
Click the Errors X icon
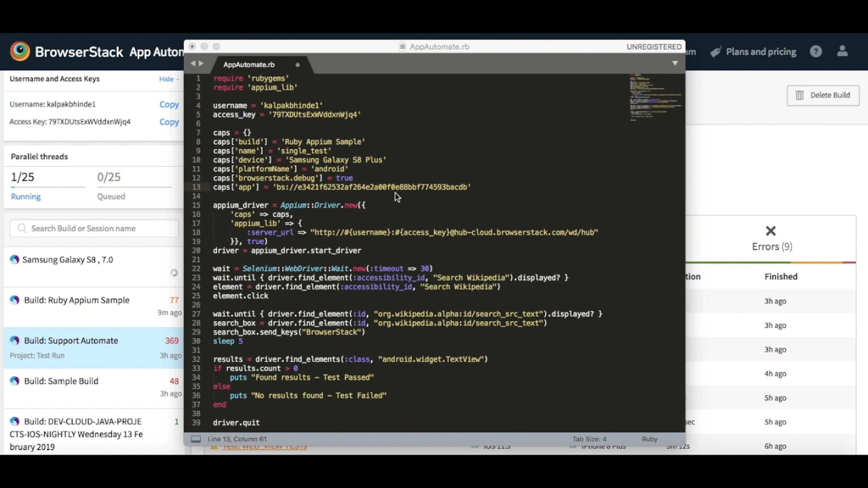pyautogui.click(x=771, y=231)
